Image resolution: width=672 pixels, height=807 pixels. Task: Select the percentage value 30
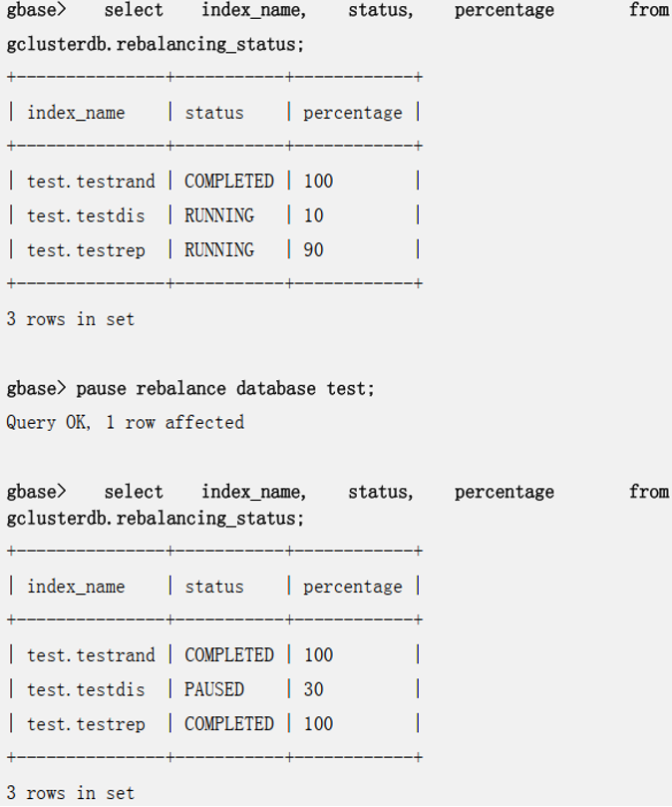coord(313,689)
